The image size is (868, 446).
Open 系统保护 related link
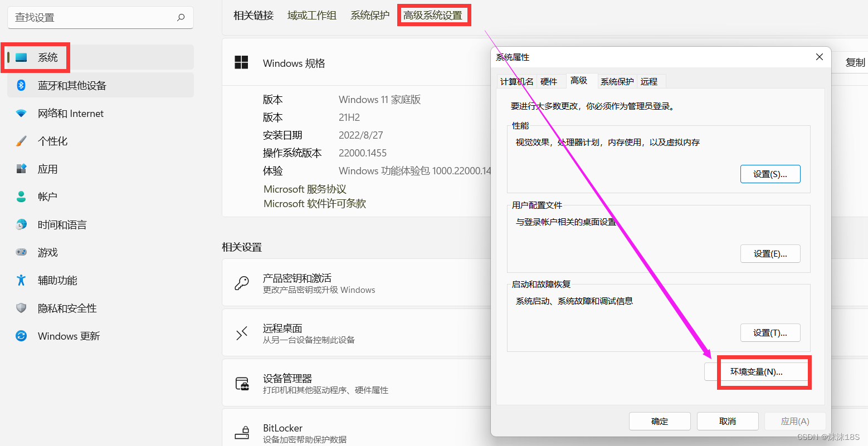(x=370, y=15)
